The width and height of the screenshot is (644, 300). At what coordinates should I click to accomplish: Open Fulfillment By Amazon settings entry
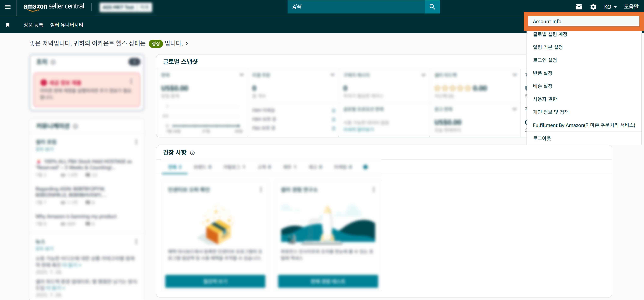pyautogui.click(x=584, y=125)
